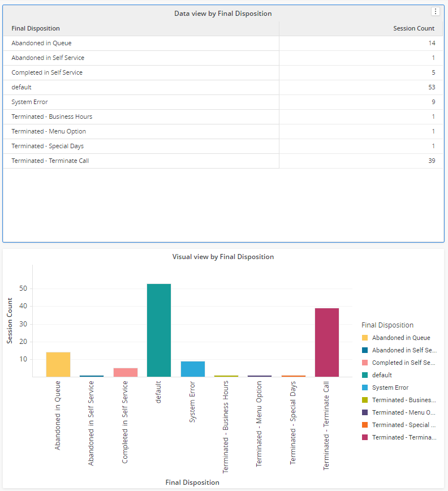The width and height of the screenshot is (448, 491).
Task: Click the pink Completed in Self Service bar
Action: point(126,372)
